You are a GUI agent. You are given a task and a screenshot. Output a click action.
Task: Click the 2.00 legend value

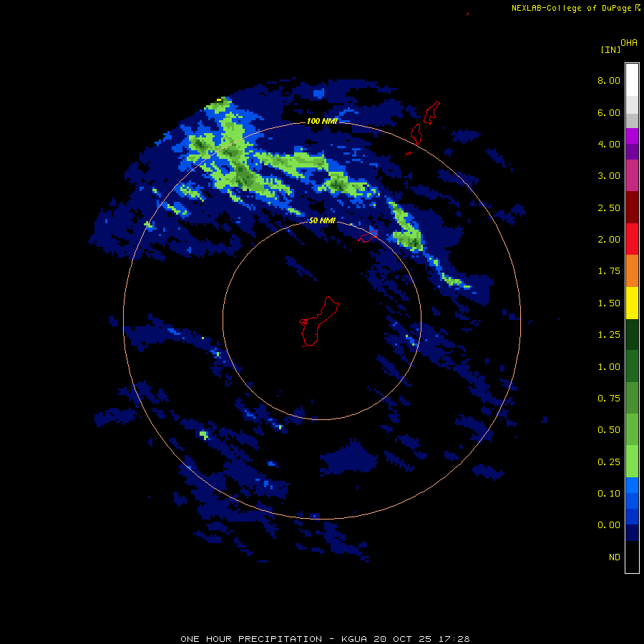tap(609, 240)
